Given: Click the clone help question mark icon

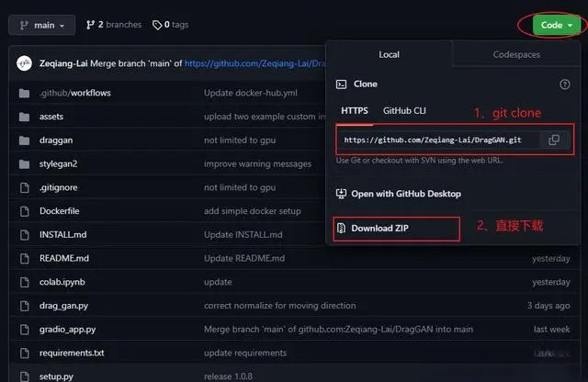Looking at the screenshot, I should [565, 84].
